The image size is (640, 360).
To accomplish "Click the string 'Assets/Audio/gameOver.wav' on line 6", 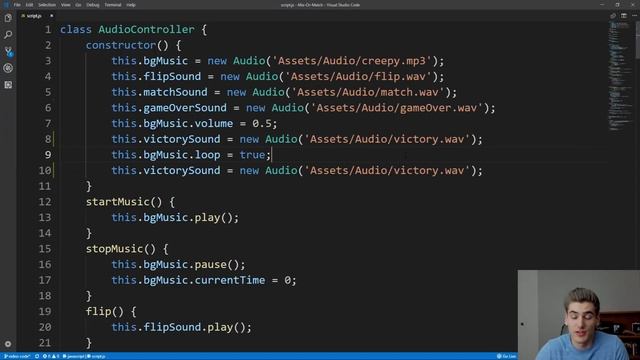I will [396, 108].
